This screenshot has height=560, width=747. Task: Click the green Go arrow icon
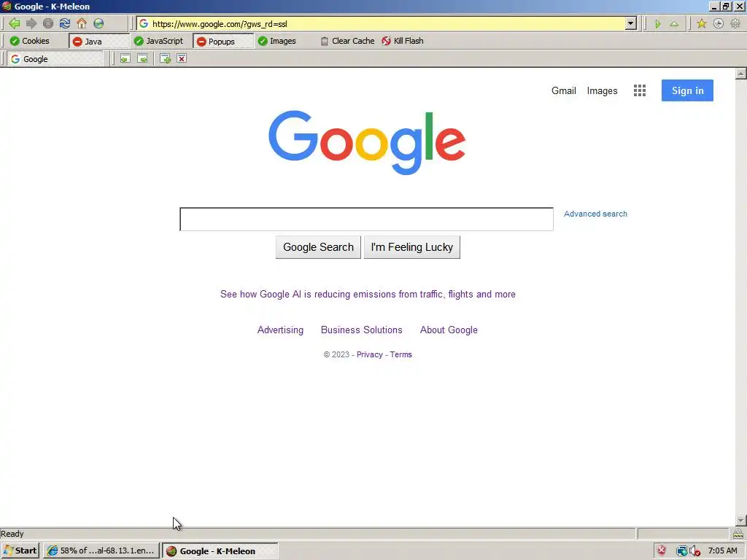coord(657,24)
